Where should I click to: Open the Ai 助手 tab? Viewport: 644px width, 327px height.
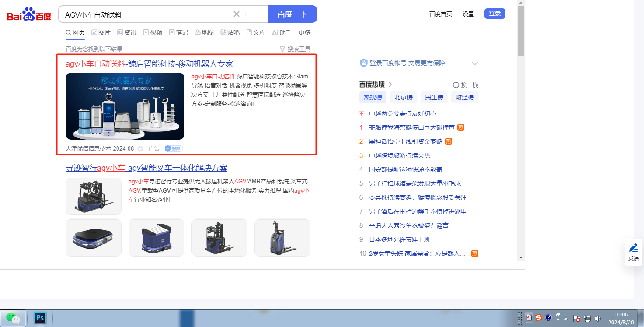point(282,32)
